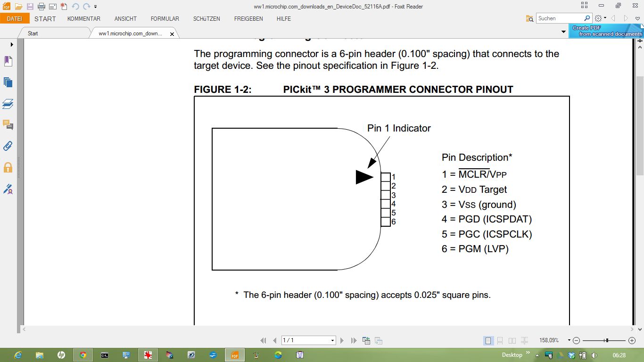Screen dimensions: 644x362
Task: Print the PDF via printer icon
Action: tap(41, 7)
